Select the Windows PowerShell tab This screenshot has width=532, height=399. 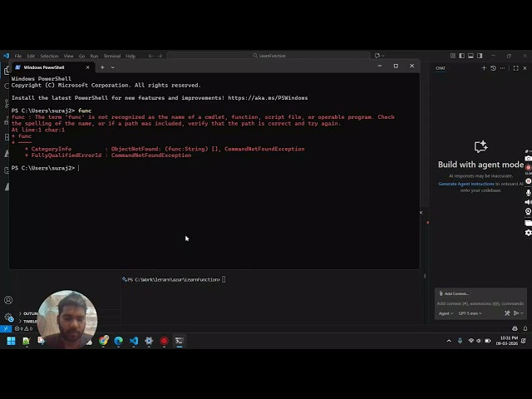[x=52, y=67]
